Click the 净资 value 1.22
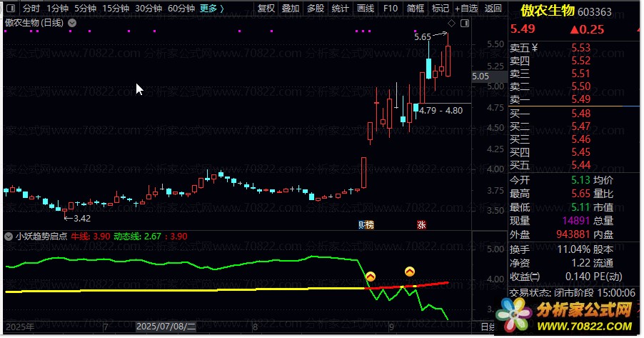The width and height of the screenshot is (644, 338). coord(580,263)
